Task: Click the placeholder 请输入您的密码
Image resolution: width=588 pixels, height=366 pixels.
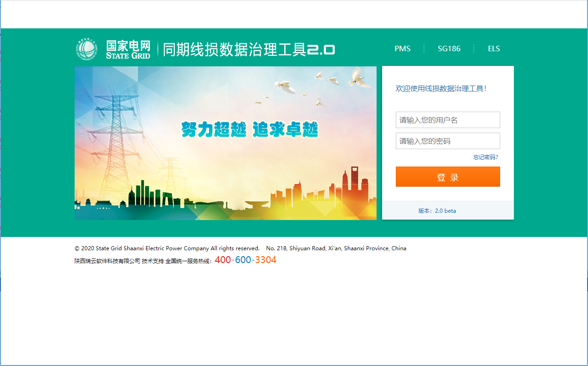Action: [426, 141]
